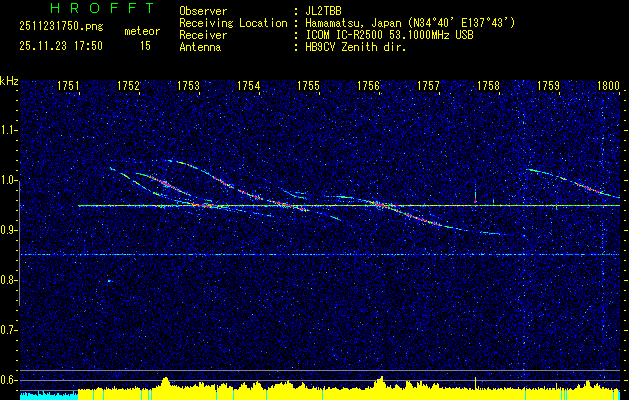Select the 1800 time axis label
629x400 pixels.
click(x=608, y=87)
